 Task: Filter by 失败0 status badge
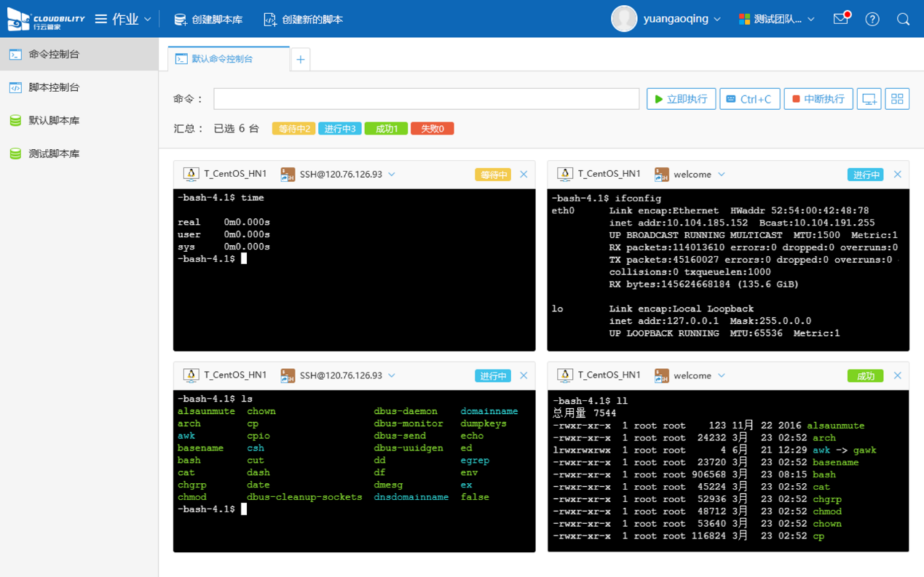[x=432, y=129]
